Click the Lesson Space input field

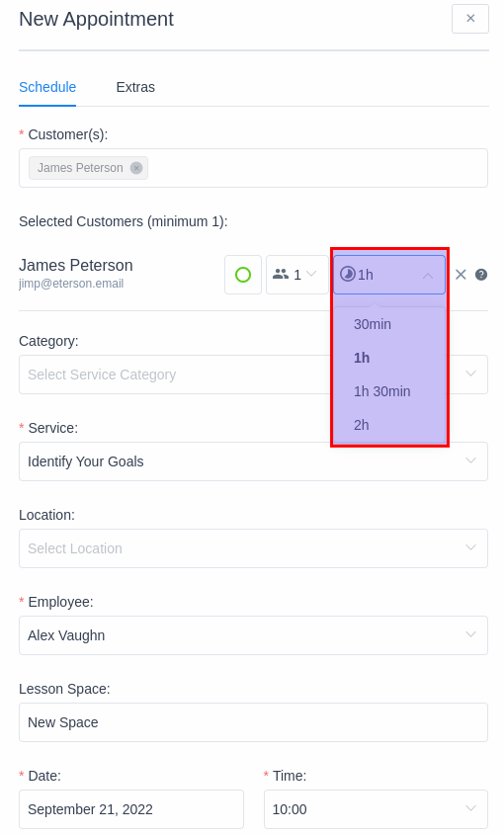click(254, 722)
